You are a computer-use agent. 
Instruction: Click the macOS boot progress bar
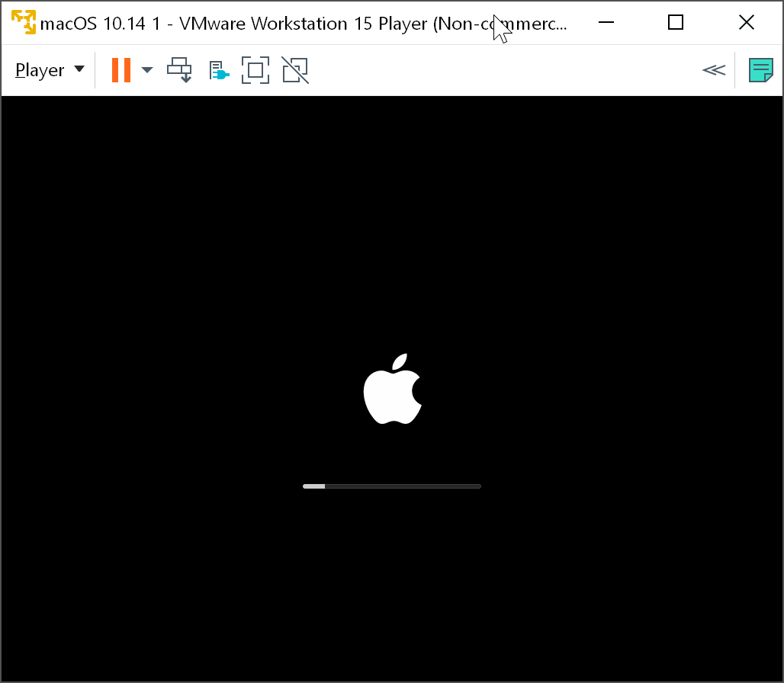pos(392,486)
